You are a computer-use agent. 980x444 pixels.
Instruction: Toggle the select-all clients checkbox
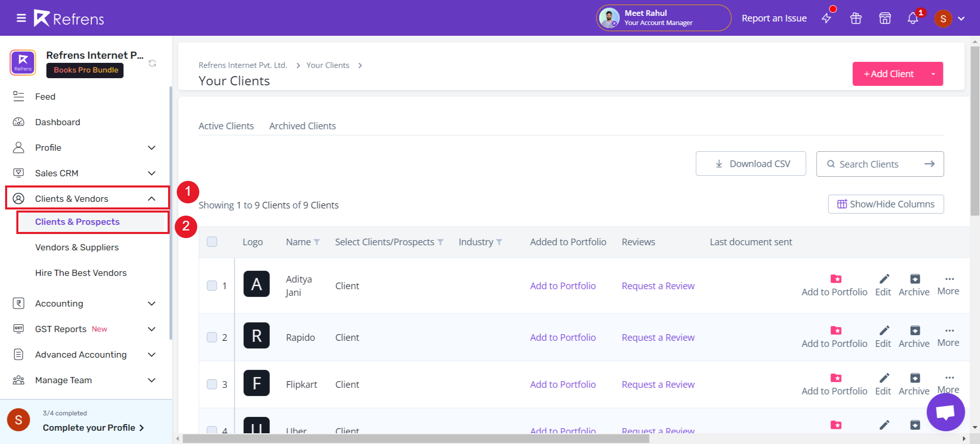coord(212,242)
